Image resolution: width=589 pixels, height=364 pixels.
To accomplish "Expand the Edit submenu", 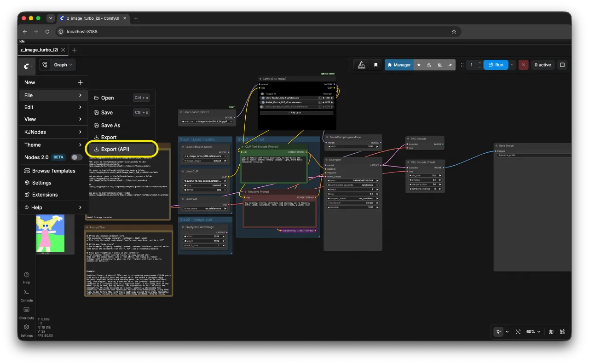I will (53, 107).
